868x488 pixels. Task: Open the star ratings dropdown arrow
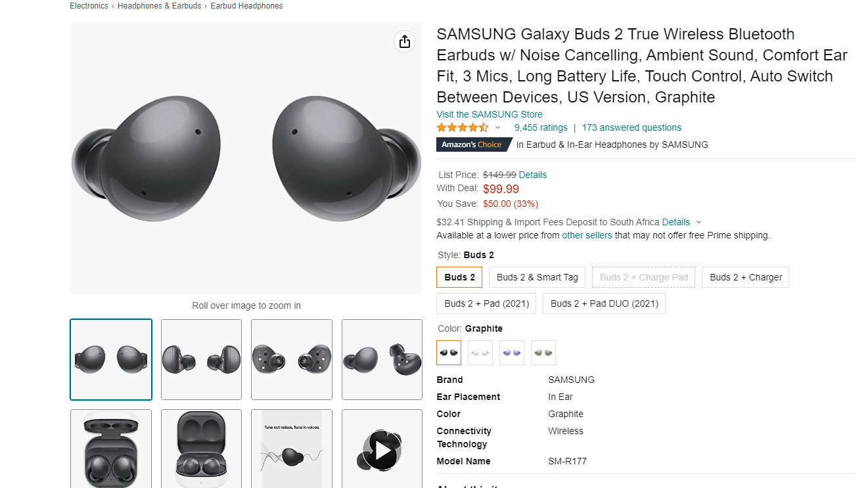click(x=497, y=128)
